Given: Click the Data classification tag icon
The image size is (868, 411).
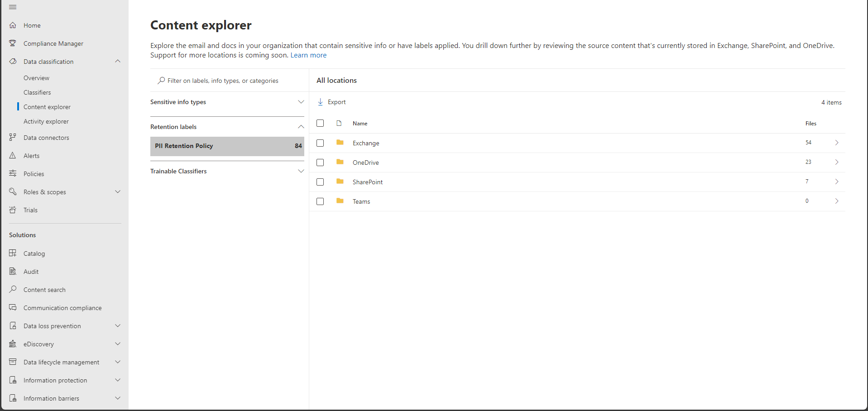Looking at the screenshot, I should [13, 62].
